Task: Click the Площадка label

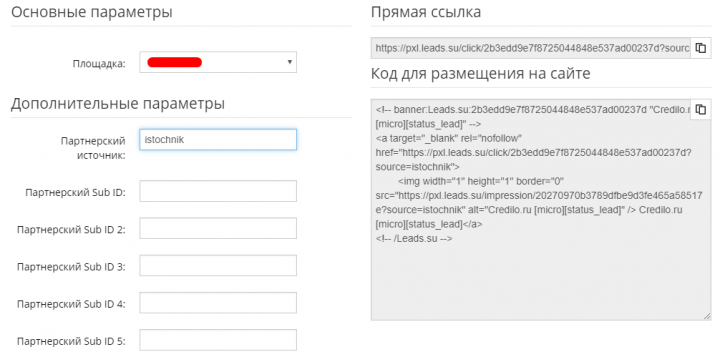Action: pyautogui.click(x=99, y=64)
